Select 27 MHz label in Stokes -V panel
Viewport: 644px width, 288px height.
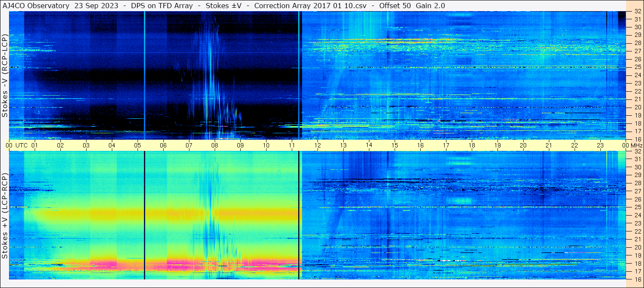(638, 51)
